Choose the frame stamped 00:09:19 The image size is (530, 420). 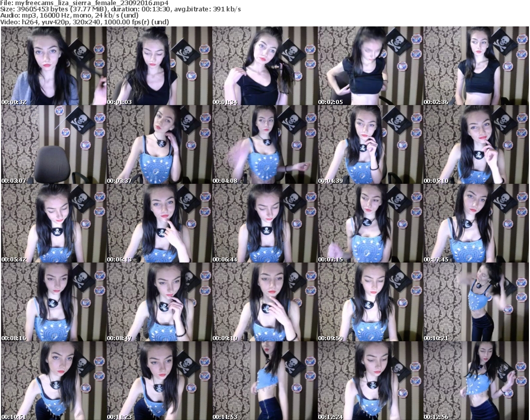point(264,302)
